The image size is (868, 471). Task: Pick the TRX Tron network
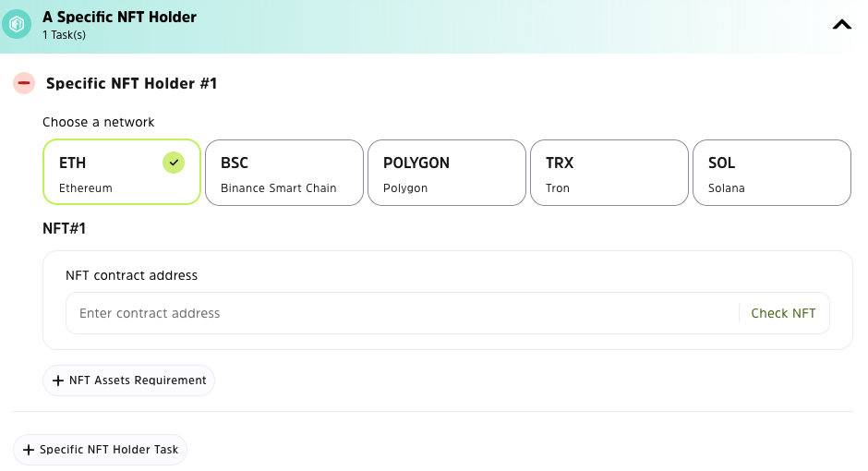609,172
